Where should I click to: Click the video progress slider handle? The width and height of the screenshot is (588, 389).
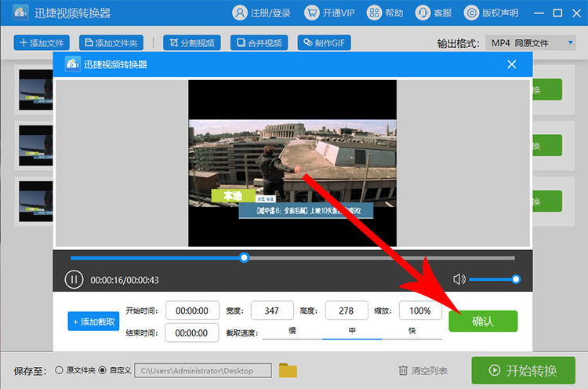[x=244, y=258]
